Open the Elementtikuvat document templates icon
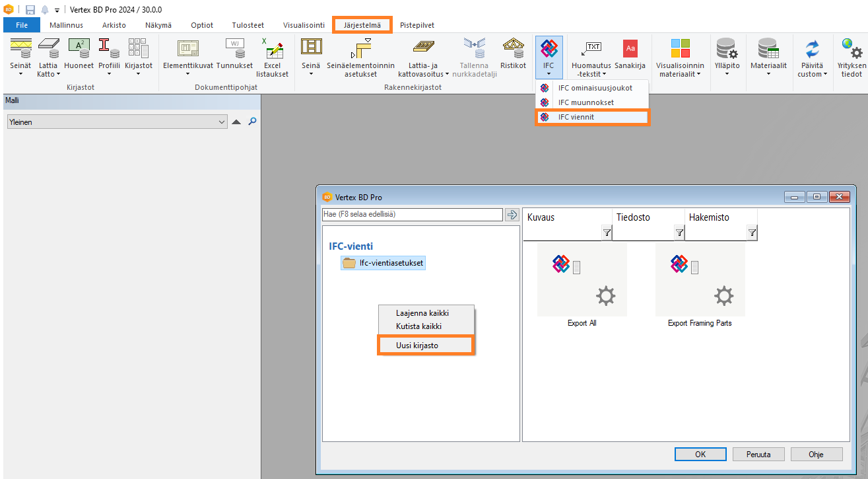The image size is (868, 479). [x=188, y=52]
